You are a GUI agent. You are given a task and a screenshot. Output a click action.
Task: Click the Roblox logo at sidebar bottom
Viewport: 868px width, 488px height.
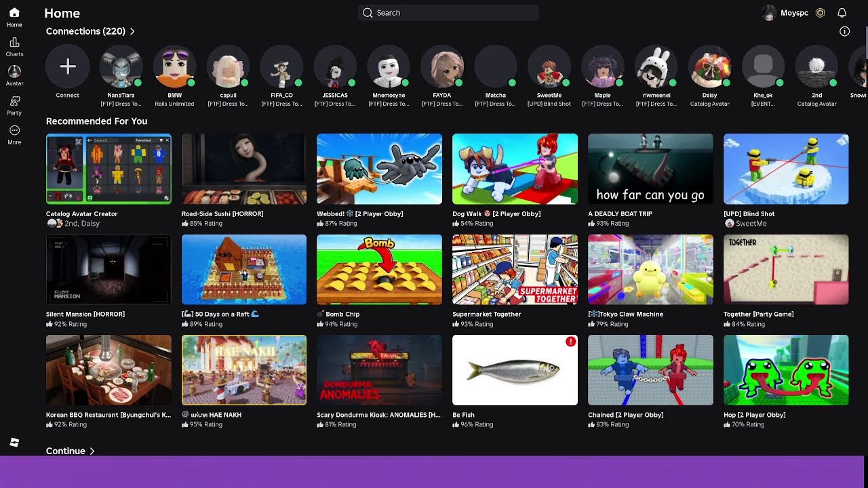click(x=14, y=443)
